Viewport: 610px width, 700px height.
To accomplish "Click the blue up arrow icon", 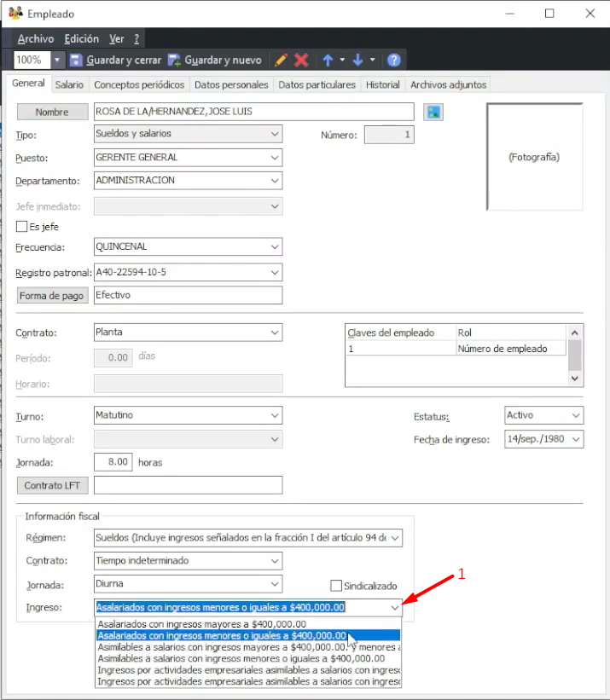I will point(328,61).
